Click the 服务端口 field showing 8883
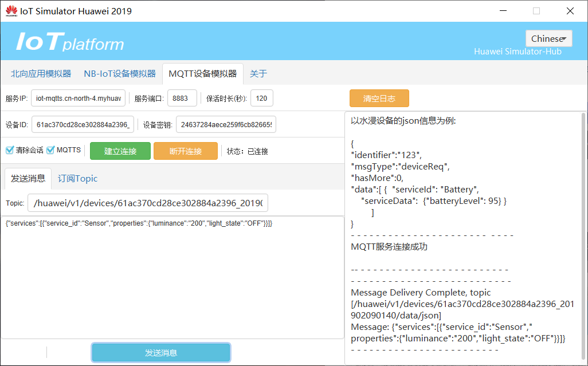 [182, 98]
